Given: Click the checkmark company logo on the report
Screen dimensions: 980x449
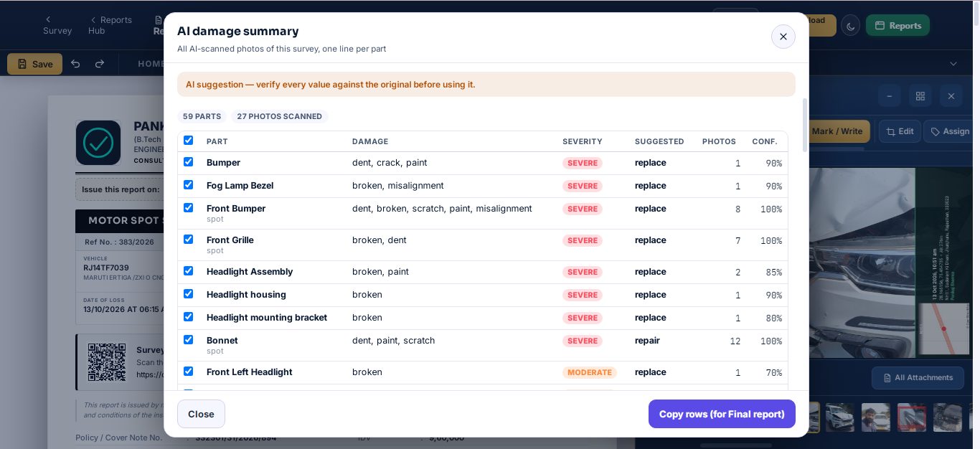Looking at the screenshot, I should [x=98, y=143].
